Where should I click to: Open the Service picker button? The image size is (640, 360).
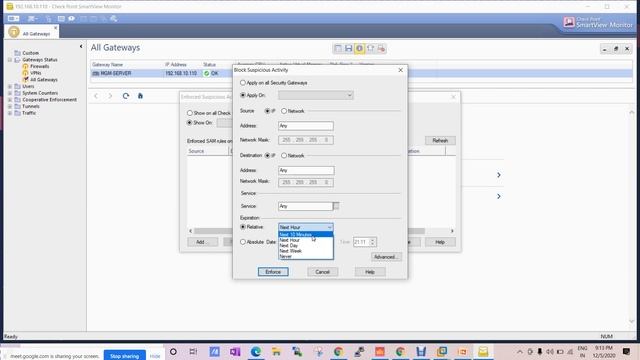tap(336, 206)
